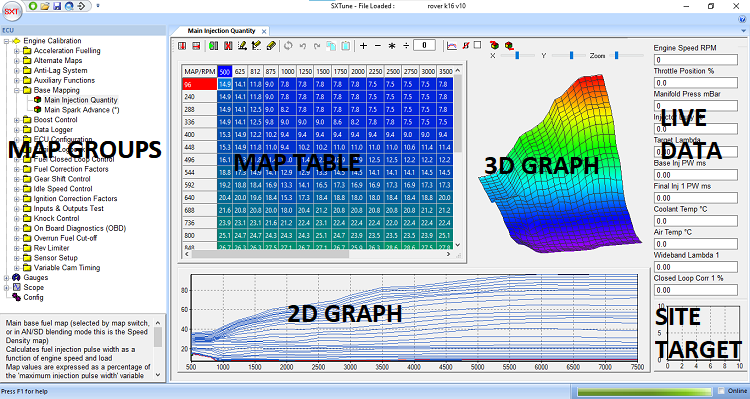Screen dimensions: 750x399
Task: Select the Sensor Setup folder
Action: click(x=55, y=257)
